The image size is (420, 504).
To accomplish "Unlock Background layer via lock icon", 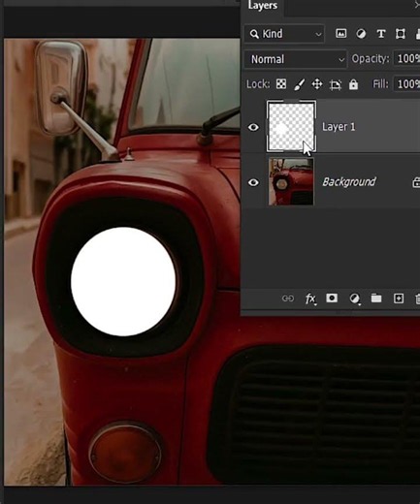I will point(416,182).
